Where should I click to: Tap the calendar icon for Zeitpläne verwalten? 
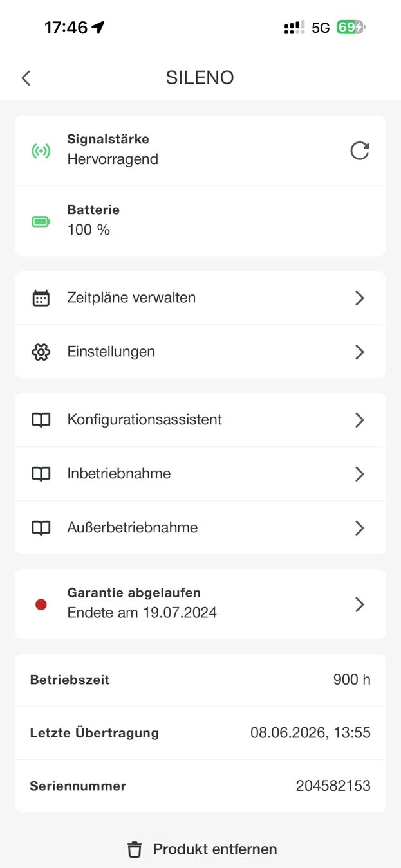(41, 298)
